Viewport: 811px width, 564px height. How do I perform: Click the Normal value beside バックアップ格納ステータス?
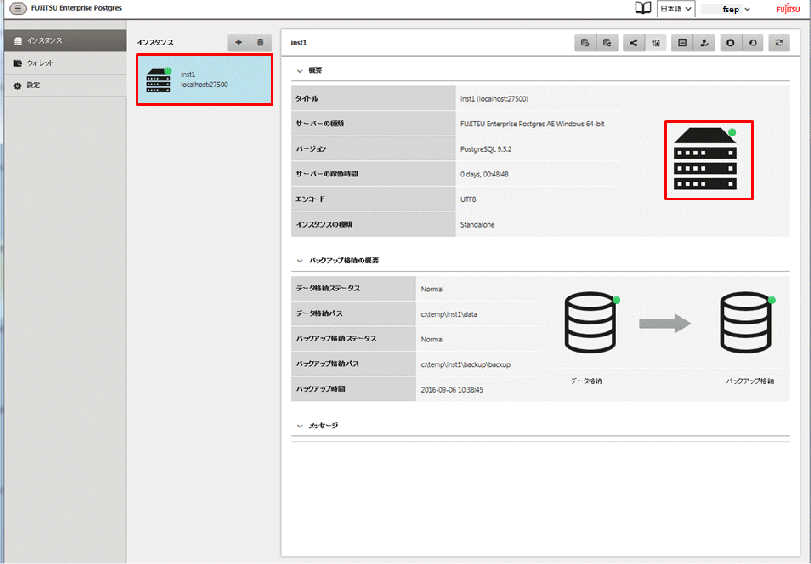[431, 339]
